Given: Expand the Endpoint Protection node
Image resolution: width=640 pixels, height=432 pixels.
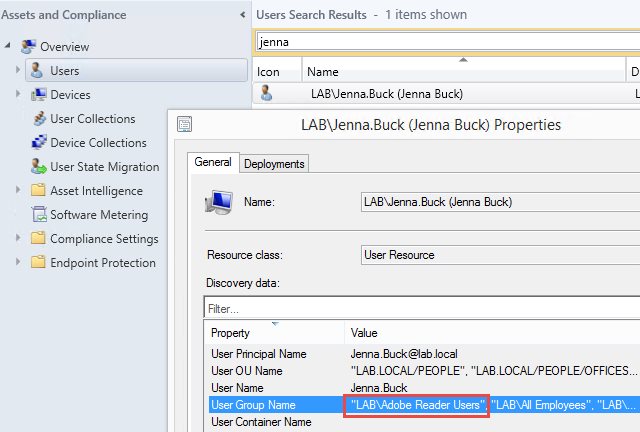Looking at the screenshot, I should (18, 262).
